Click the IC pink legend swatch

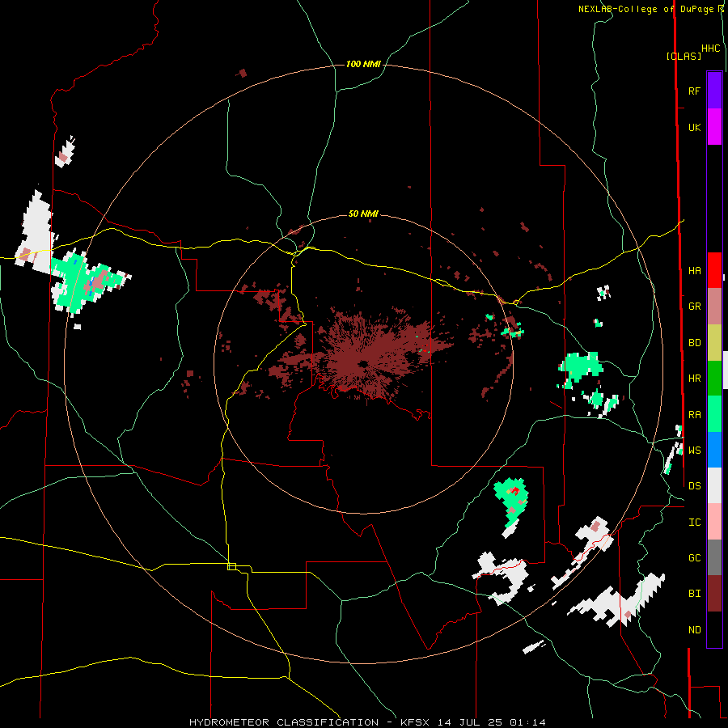tap(714, 522)
